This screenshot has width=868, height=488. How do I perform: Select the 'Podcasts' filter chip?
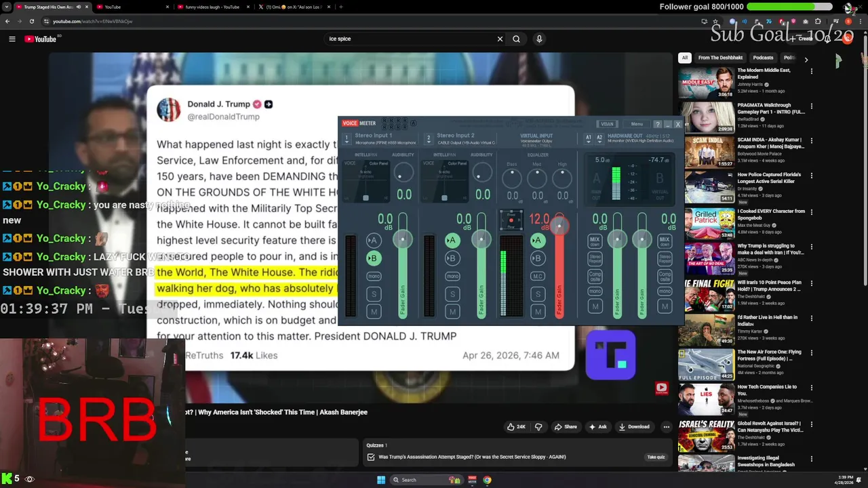tap(763, 58)
